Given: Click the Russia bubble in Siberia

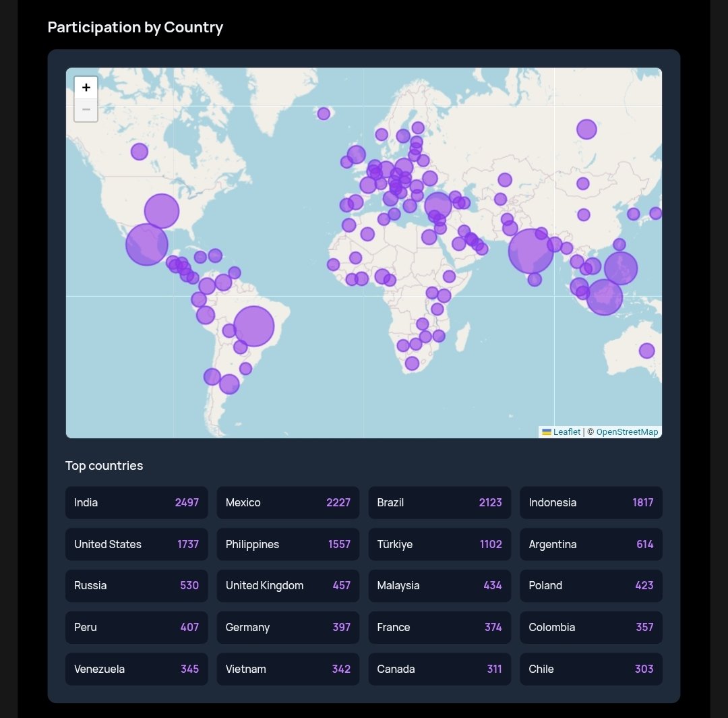Looking at the screenshot, I should 586,129.
